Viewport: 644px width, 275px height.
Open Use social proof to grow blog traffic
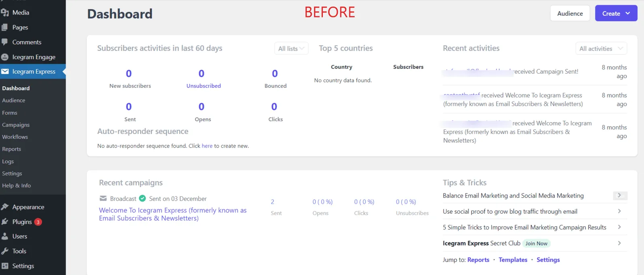point(510,211)
